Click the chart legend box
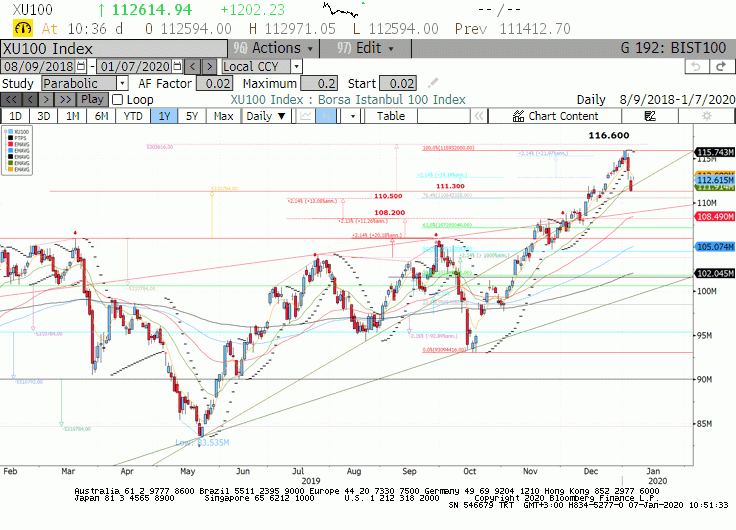Image resolution: width=736 pixels, height=530 pixels. (17, 151)
